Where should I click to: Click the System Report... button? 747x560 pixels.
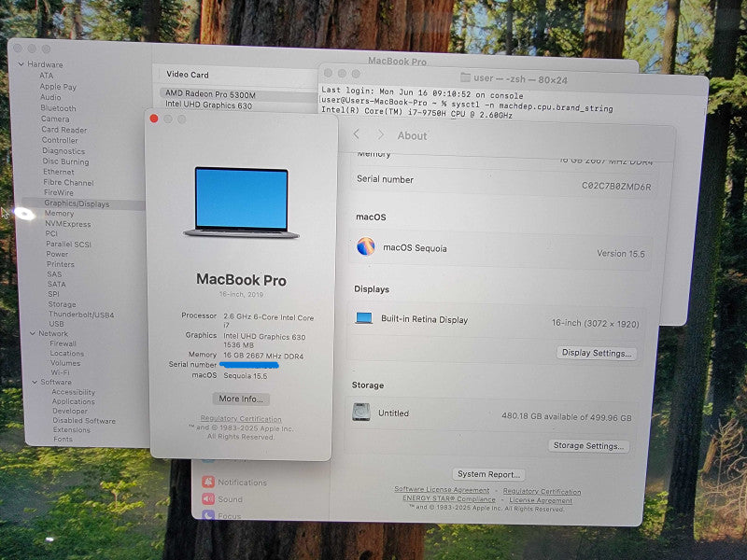pos(488,474)
